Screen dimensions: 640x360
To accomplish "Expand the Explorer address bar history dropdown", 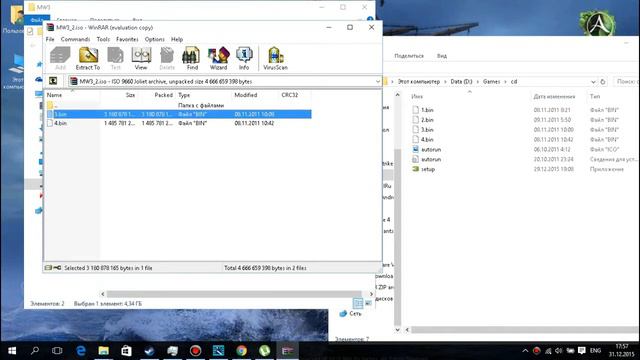I will pos(593,82).
